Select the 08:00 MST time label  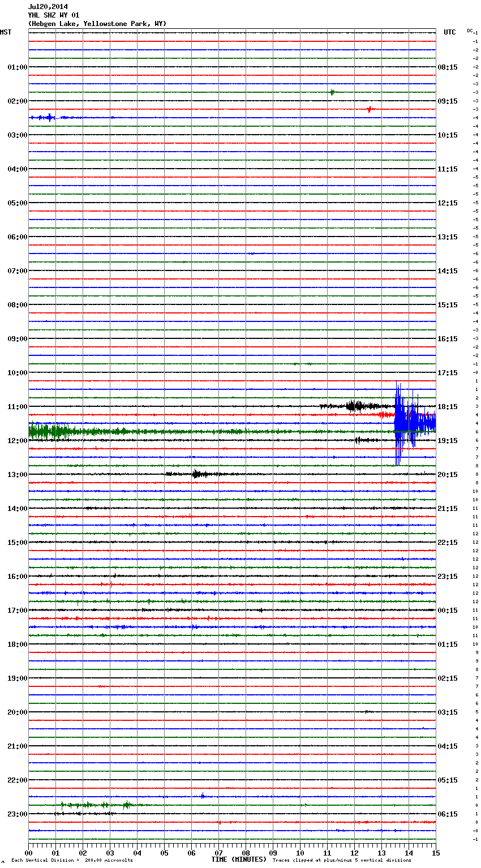coord(18,305)
